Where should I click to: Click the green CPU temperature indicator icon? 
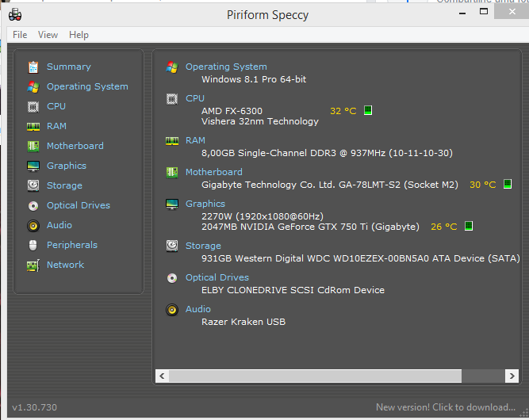click(x=368, y=110)
